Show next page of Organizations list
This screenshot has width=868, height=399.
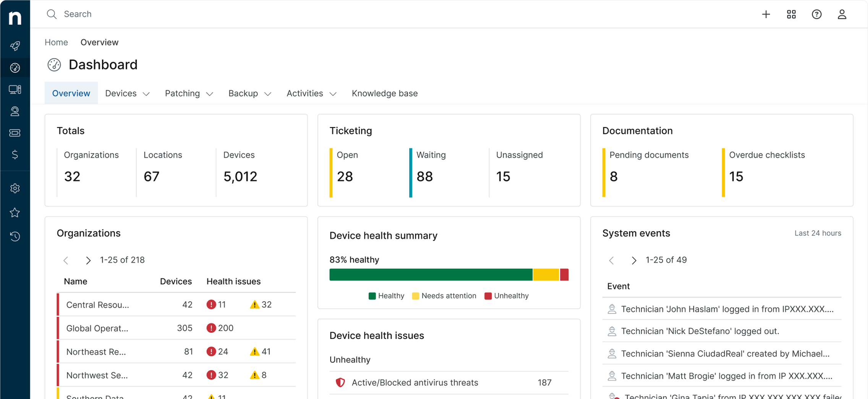tap(89, 260)
